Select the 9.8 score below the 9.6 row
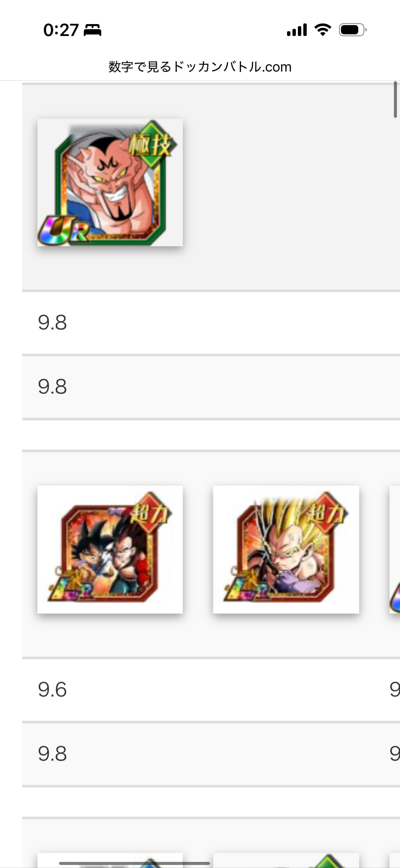The image size is (400, 868). tap(52, 753)
